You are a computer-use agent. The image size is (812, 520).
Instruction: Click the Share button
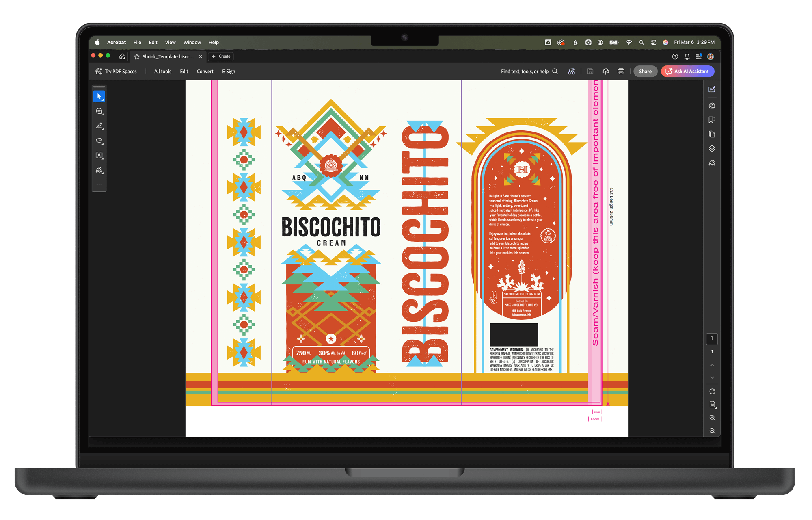click(x=645, y=71)
